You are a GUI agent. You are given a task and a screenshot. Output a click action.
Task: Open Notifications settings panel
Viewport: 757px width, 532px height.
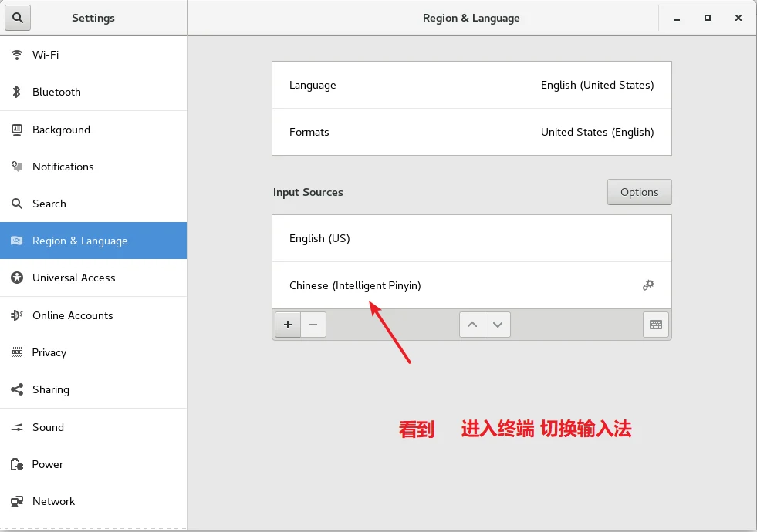click(x=93, y=167)
